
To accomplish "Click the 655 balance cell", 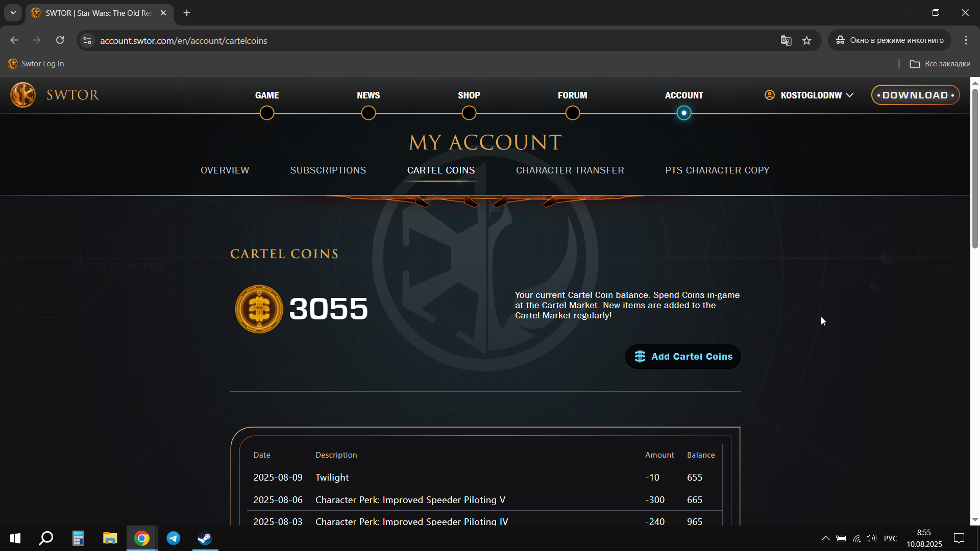I will click(x=695, y=478).
